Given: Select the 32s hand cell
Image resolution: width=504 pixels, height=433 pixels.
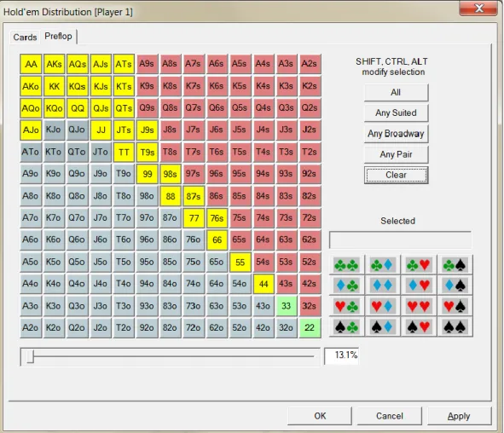Looking at the screenshot, I should pyautogui.click(x=310, y=305).
